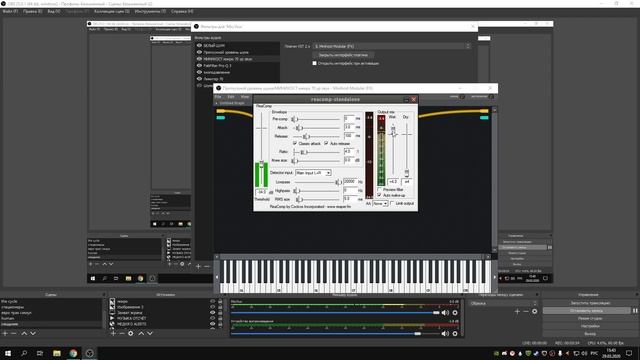The width and height of the screenshot is (640, 360).
Task: Click the Lowpass Hz value field in ReaComp
Action: point(350,181)
